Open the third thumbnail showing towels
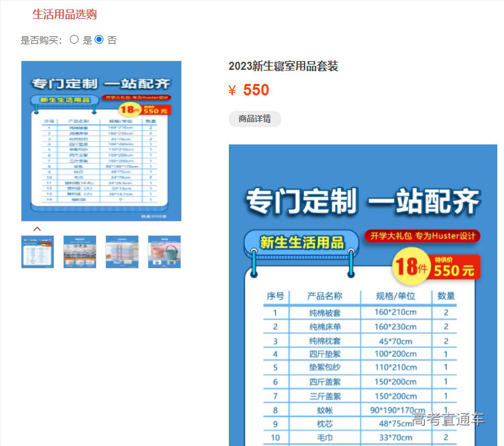The image size is (504, 446). (x=122, y=252)
